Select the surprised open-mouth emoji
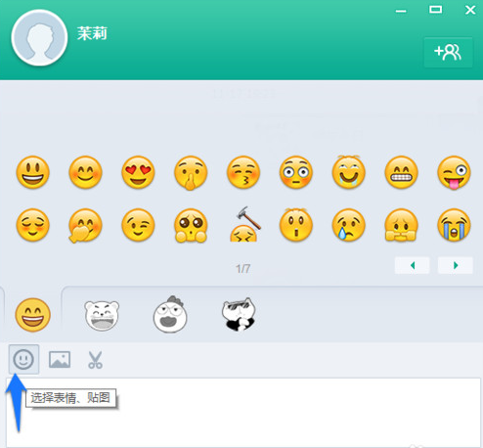Image resolution: width=483 pixels, height=448 pixels. 296,224
